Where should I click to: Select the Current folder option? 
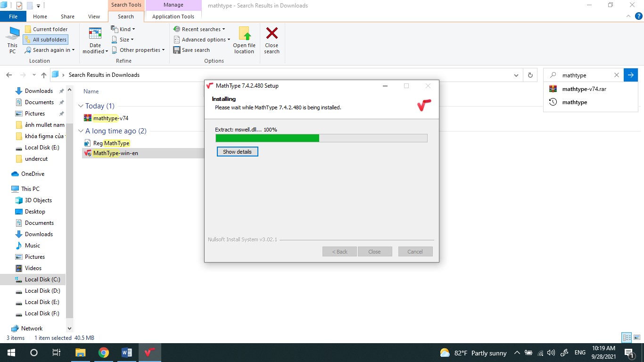coord(46,29)
